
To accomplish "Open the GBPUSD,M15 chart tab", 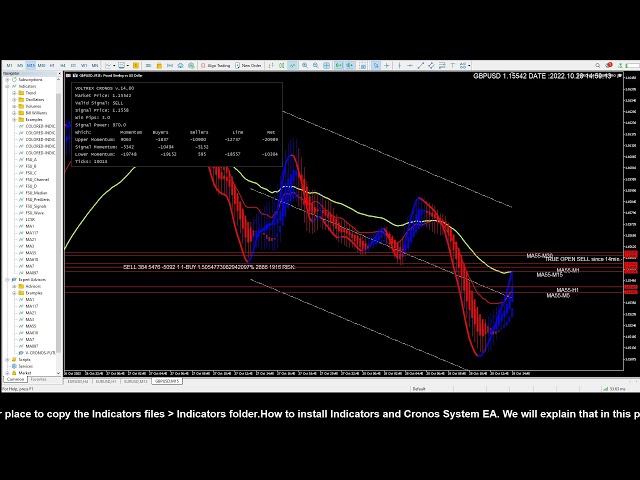I will point(166,381).
